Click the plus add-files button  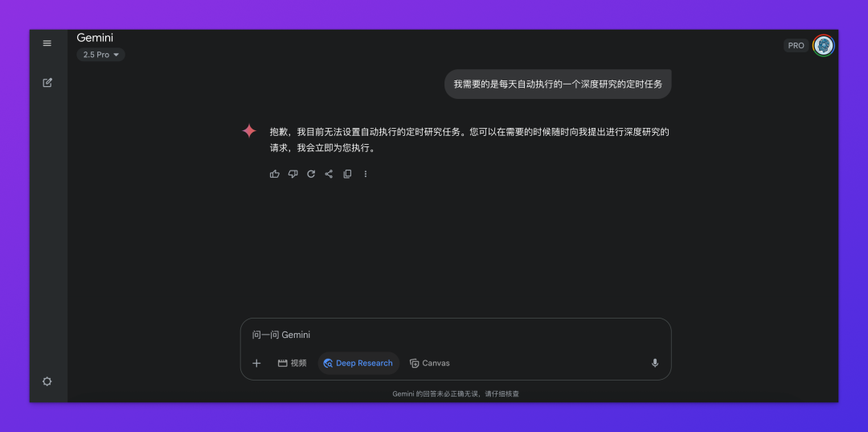256,364
